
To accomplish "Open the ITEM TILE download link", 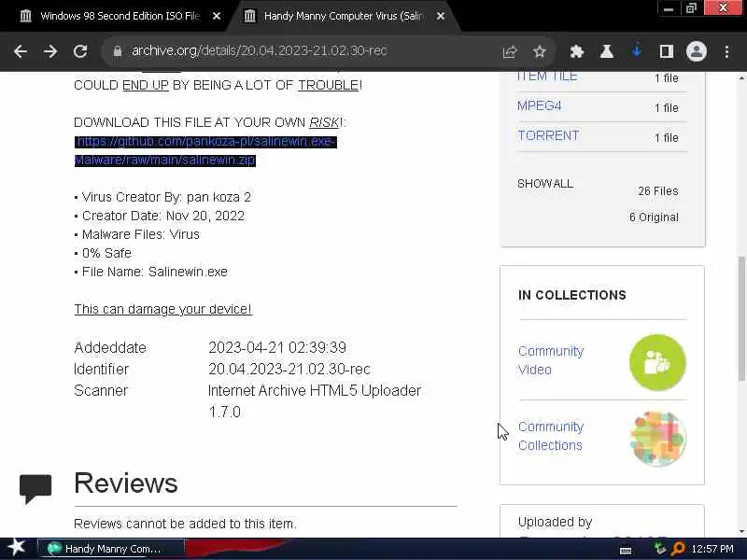I will click(547, 77).
